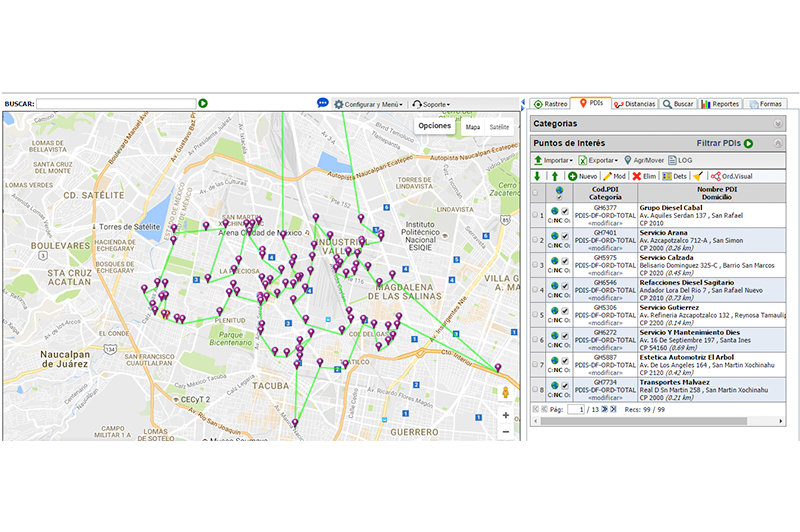Open the Exportar dropdown
This screenshot has width=800, height=532.
pos(598,160)
